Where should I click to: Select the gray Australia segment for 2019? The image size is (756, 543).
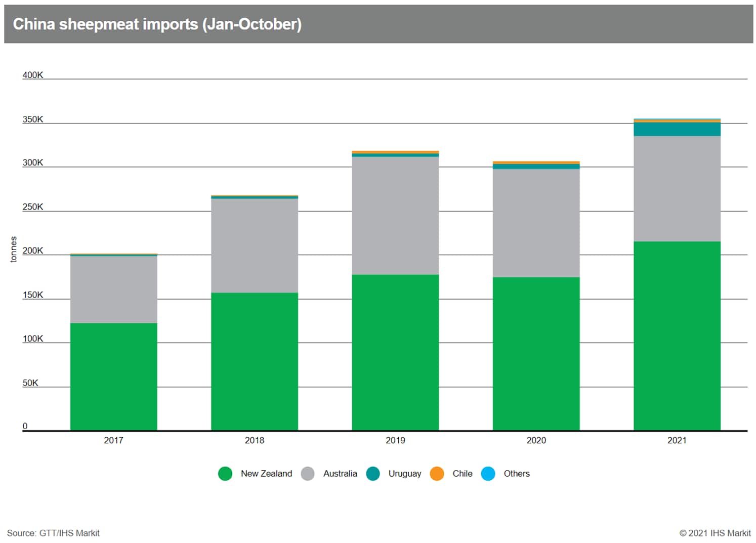tap(395, 216)
